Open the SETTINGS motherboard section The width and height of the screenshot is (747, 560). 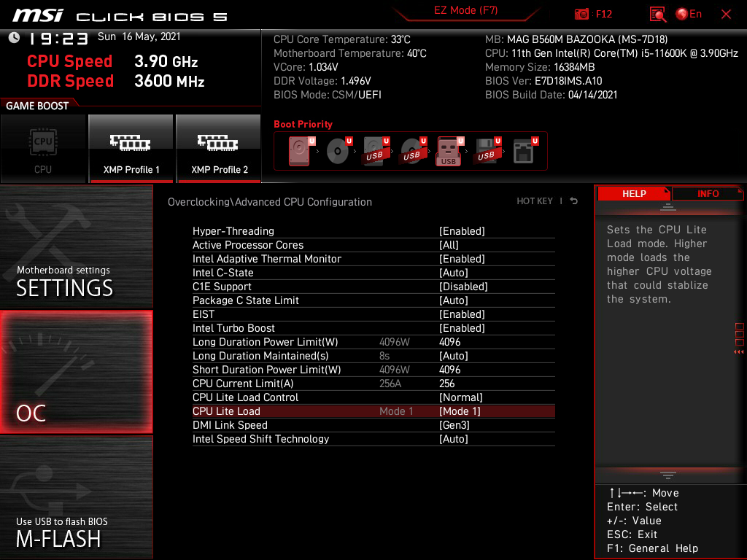pyautogui.click(x=76, y=246)
